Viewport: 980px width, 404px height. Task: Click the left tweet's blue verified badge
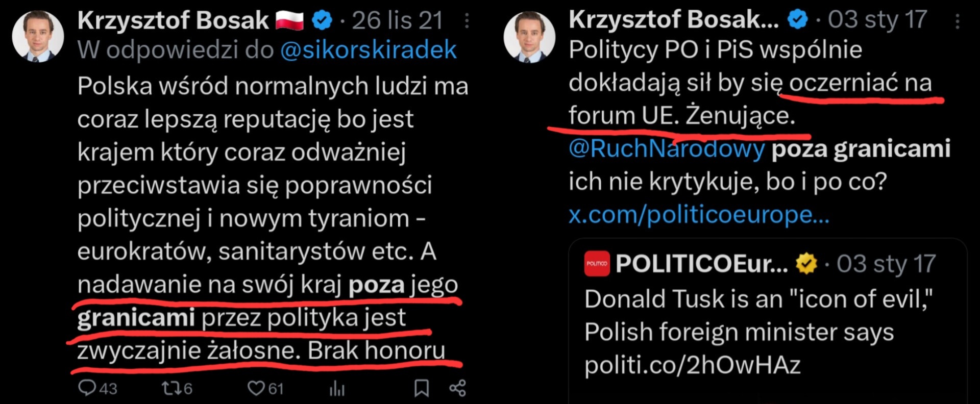point(322,21)
